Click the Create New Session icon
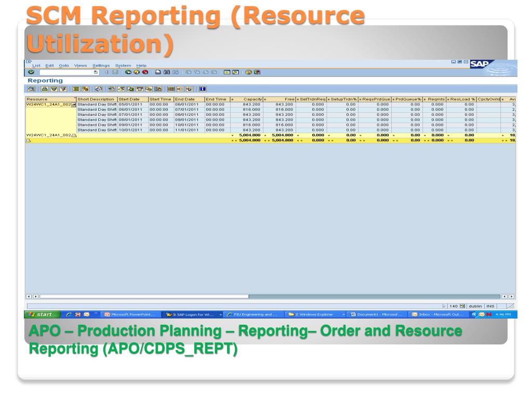Screen dimensions: 532x399 pos(227,72)
